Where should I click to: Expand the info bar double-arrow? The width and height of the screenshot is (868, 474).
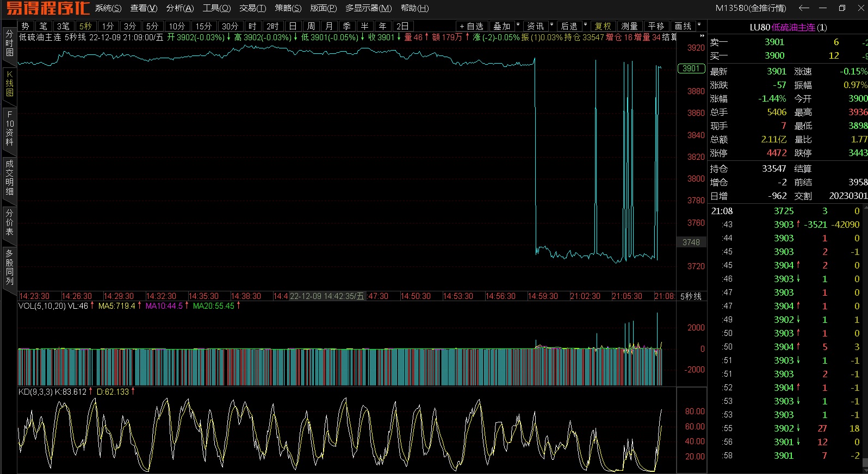coord(702,36)
